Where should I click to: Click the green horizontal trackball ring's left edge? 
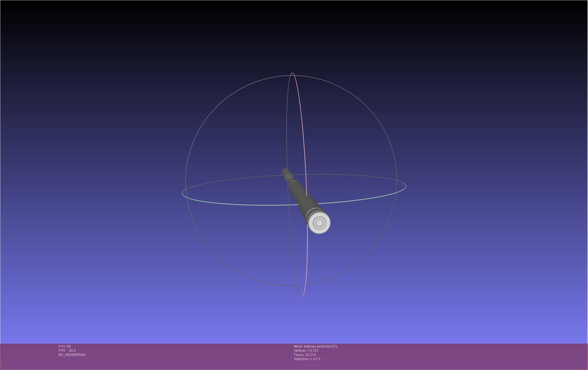click(183, 193)
